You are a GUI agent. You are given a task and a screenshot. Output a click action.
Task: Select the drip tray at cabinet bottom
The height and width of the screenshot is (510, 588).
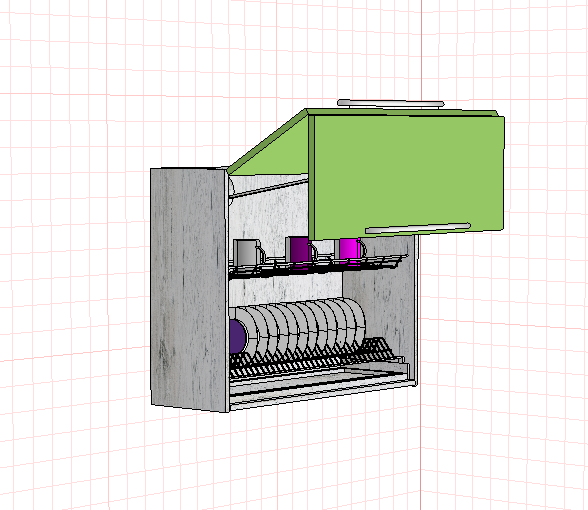point(319,382)
